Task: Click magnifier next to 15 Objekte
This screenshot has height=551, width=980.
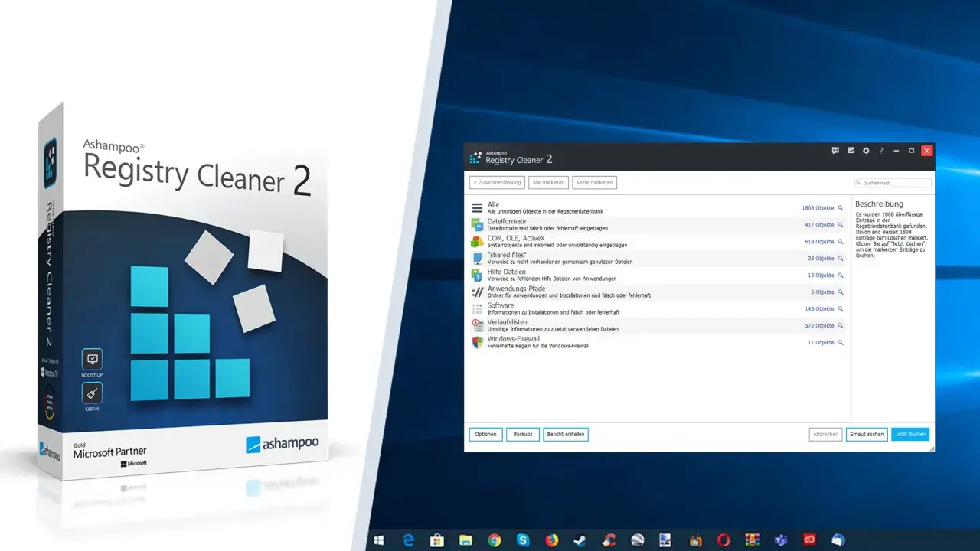Action: (841, 275)
